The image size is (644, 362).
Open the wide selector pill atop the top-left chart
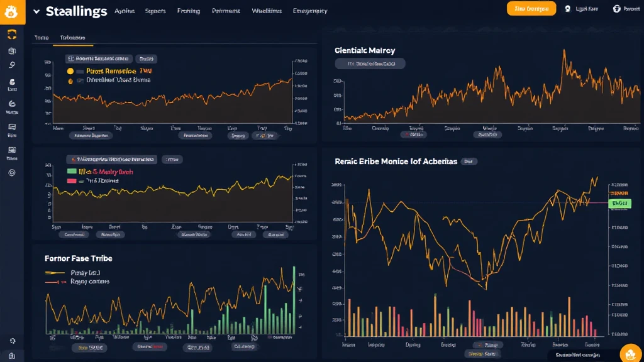(98, 58)
